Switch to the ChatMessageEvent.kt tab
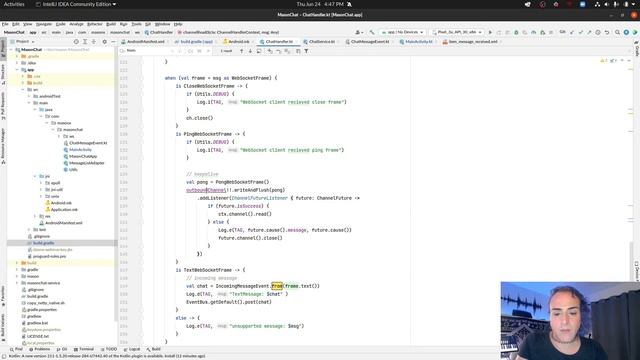The width and height of the screenshot is (640, 360). (369, 42)
